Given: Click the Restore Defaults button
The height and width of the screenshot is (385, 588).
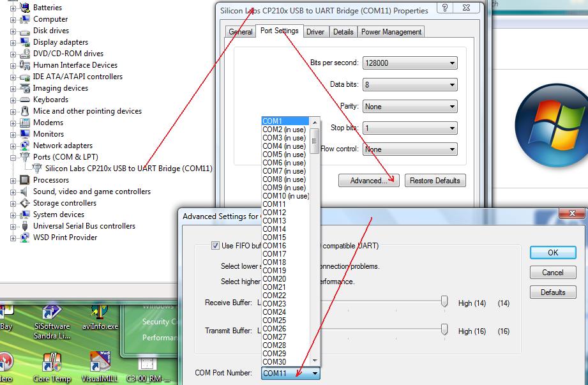Looking at the screenshot, I should coord(434,181).
